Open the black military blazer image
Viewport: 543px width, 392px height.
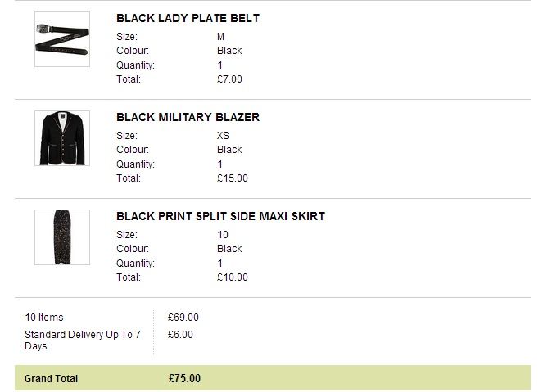62,138
